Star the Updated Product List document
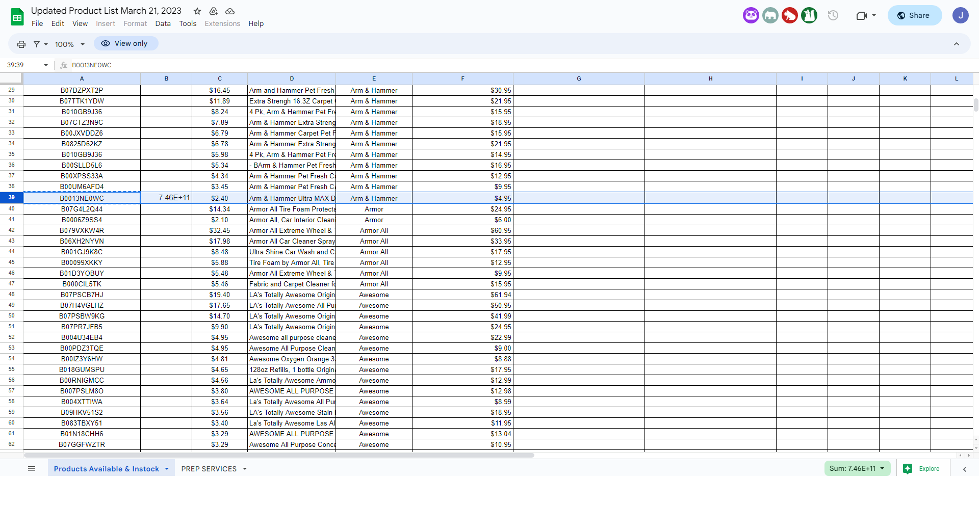The image size is (980, 531). click(x=197, y=11)
